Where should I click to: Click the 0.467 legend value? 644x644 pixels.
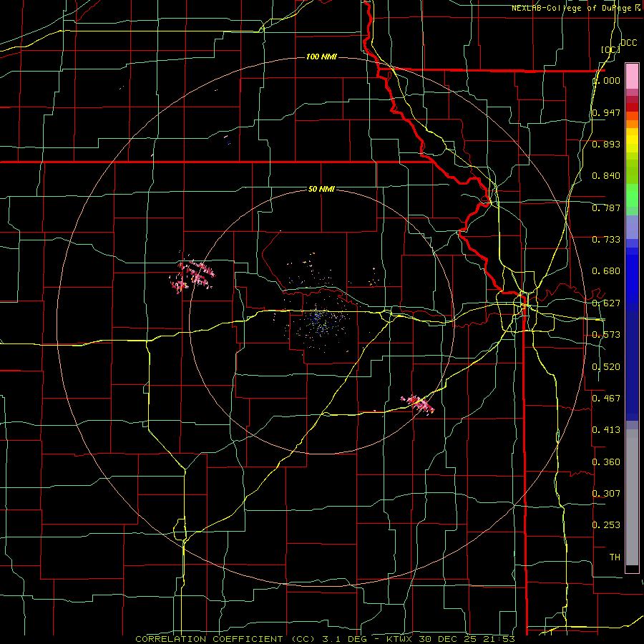pyautogui.click(x=606, y=399)
